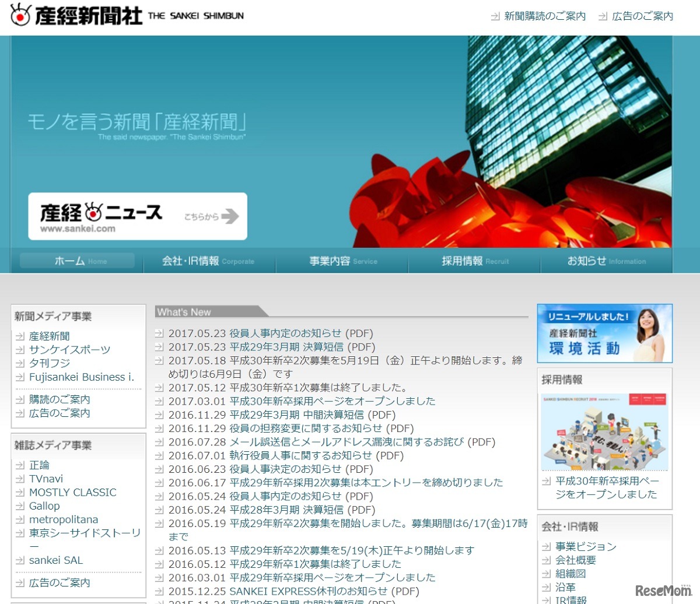This screenshot has height=604, width=700.
Task: Open the 採用情報 Recruit navigation tab
Action: [474, 261]
